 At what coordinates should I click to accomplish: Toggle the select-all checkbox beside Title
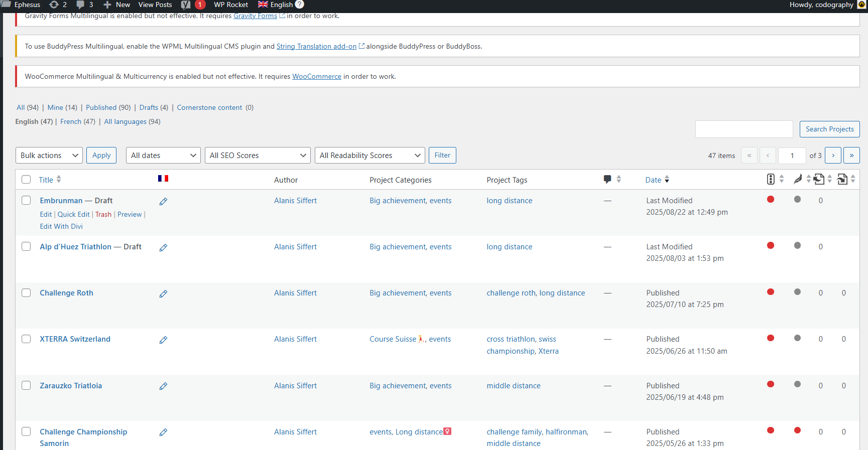point(26,180)
